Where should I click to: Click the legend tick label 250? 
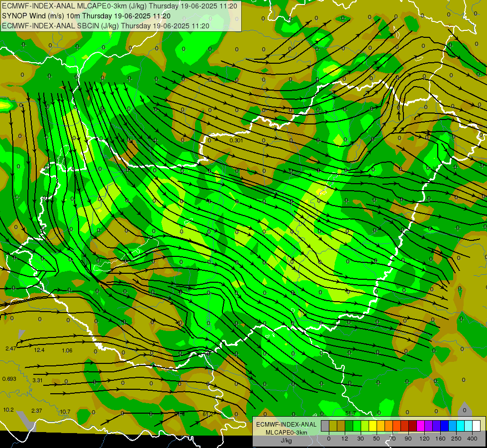tap(456, 439)
